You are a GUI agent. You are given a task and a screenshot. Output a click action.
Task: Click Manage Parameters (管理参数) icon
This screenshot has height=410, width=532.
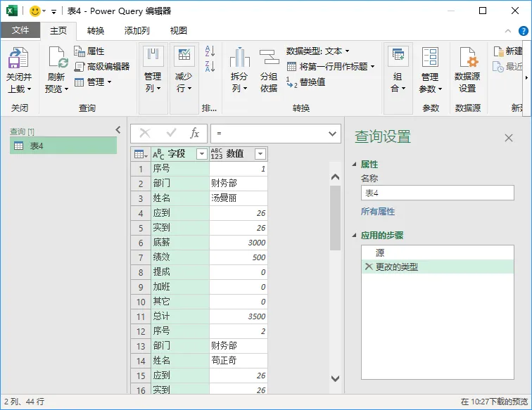point(430,57)
